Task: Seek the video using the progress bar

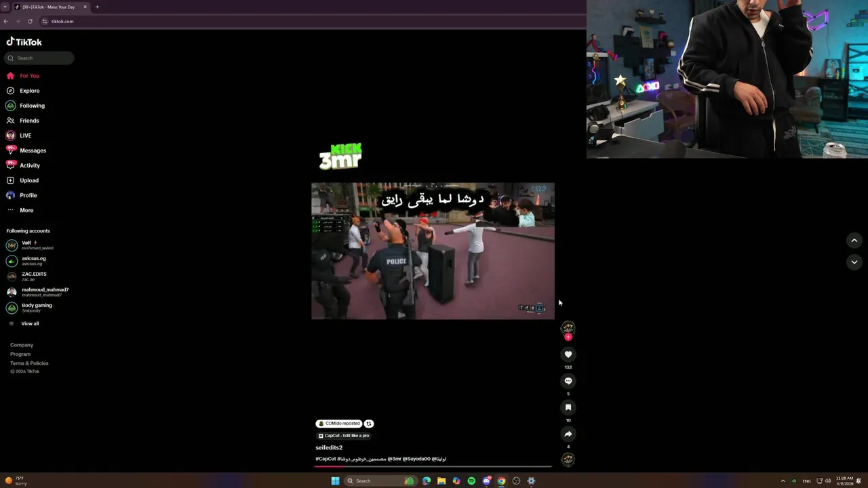Action: pos(433,466)
